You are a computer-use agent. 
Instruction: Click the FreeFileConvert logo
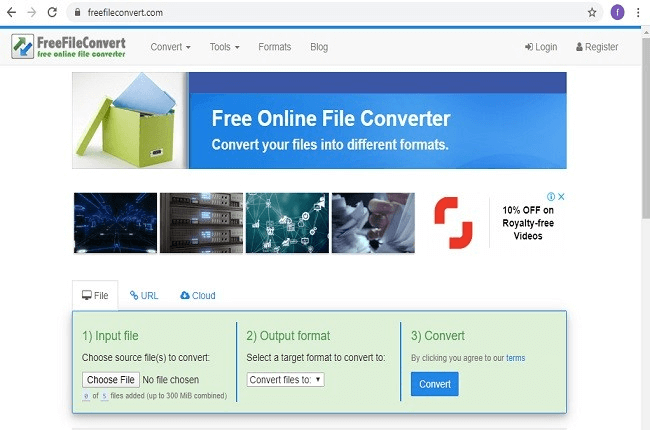click(x=68, y=46)
